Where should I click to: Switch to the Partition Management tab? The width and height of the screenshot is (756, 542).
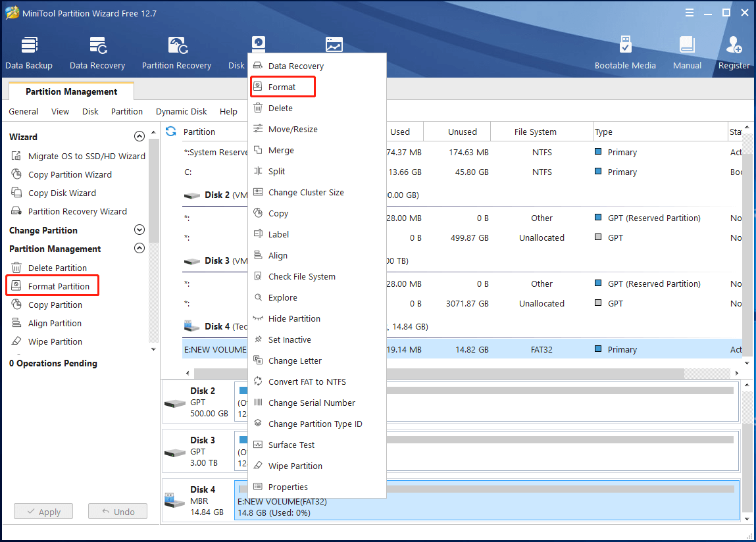pyautogui.click(x=71, y=91)
